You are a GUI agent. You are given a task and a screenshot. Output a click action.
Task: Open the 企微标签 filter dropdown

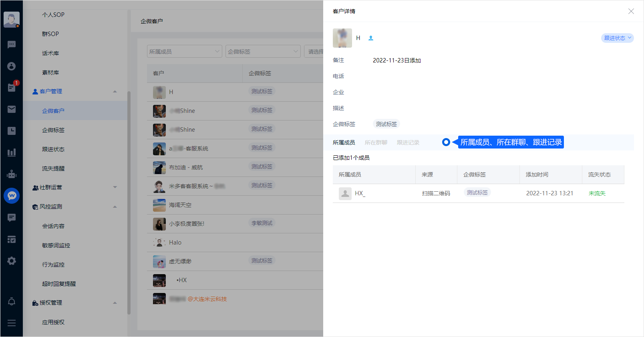click(263, 52)
